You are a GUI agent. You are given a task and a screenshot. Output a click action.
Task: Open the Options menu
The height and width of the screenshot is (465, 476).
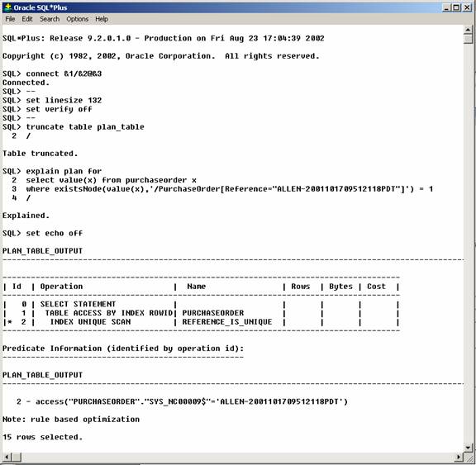point(78,19)
